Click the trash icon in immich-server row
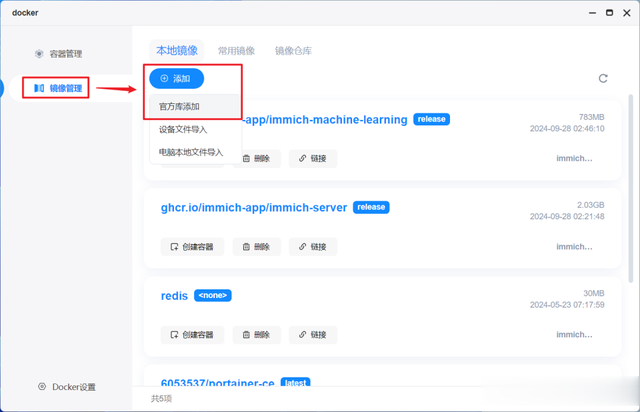Viewport: 640px width, 412px height. [x=246, y=247]
